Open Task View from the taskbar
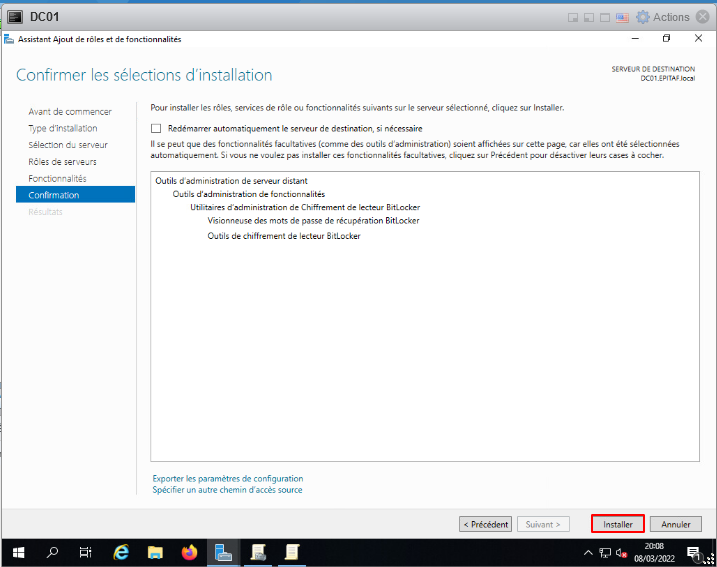The width and height of the screenshot is (717, 567). (x=86, y=552)
